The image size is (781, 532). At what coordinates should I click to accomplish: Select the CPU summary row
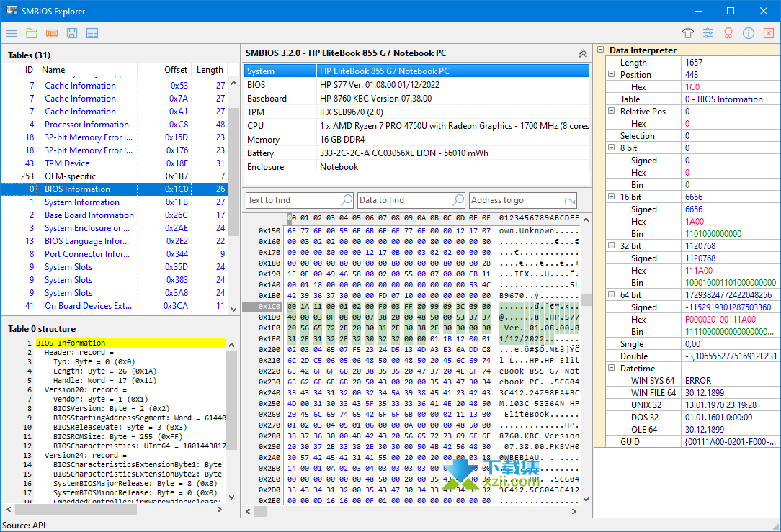(416, 126)
